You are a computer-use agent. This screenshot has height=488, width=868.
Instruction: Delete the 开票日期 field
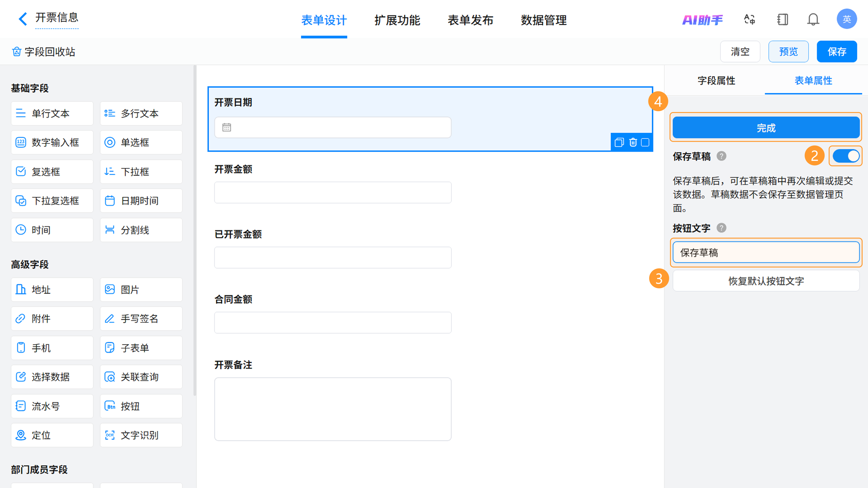(x=633, y=143)
